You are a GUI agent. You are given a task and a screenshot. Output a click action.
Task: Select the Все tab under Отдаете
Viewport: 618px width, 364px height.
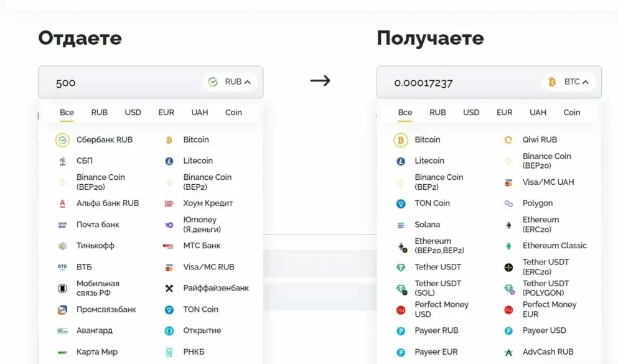pyautogui.click(x=67, y=113)
